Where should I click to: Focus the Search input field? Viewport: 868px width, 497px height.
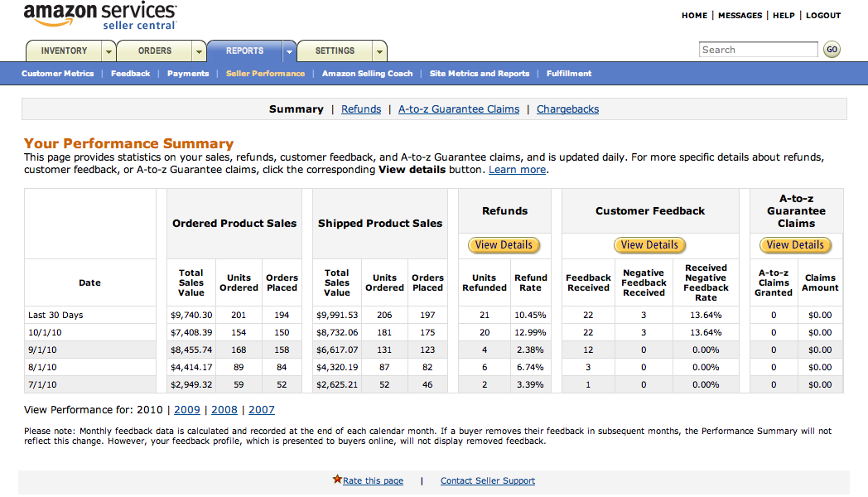(x=759, y=50)
